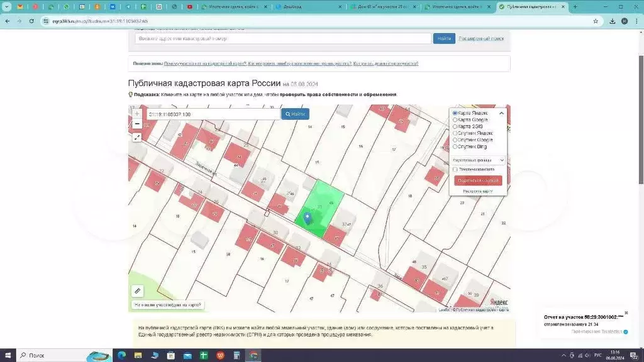Show hidden system tray icons chevron
This screenshot has height=362, width=644.
click(563, 356)
